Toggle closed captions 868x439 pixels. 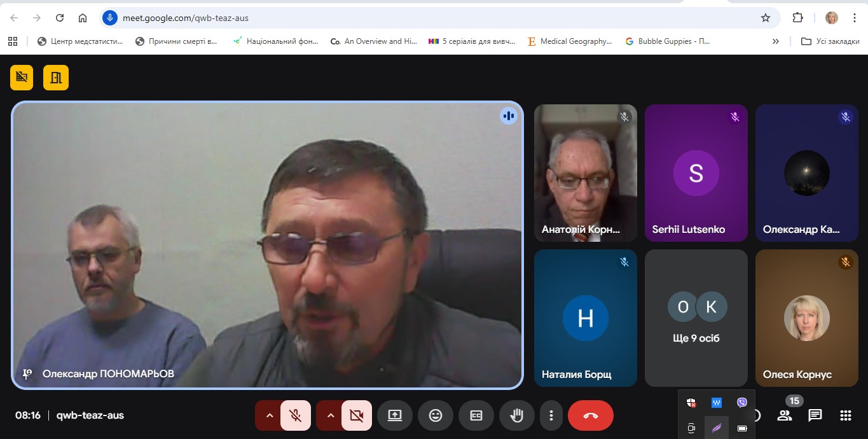(476, 415)
